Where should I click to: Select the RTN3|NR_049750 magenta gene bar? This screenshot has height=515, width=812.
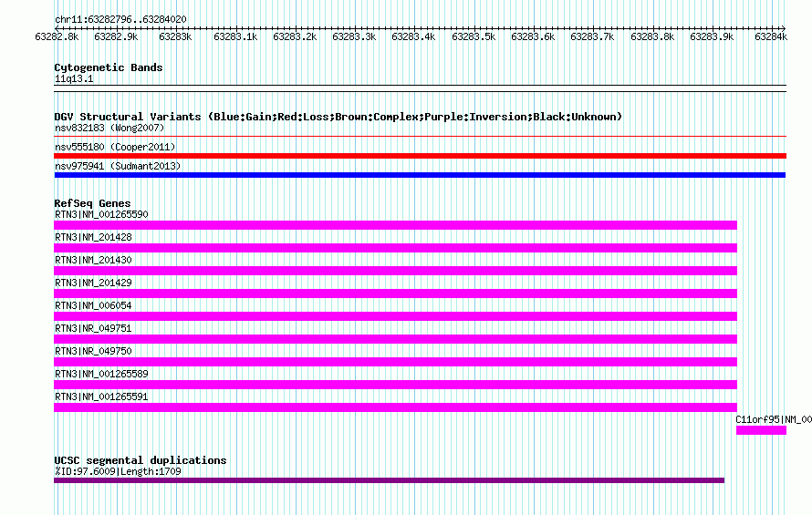395,362
